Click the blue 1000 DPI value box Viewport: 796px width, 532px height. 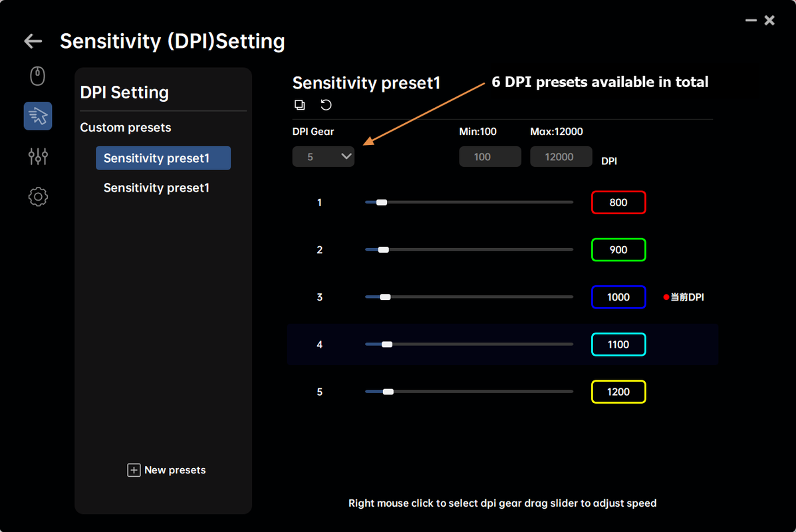click(618, 297)
